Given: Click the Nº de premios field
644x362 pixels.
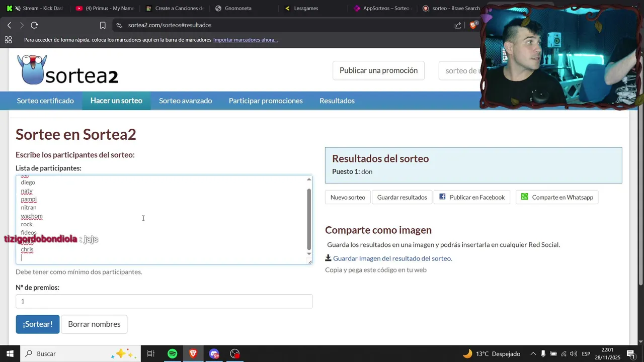Looking at the screenshot, I should coord(164,301).
